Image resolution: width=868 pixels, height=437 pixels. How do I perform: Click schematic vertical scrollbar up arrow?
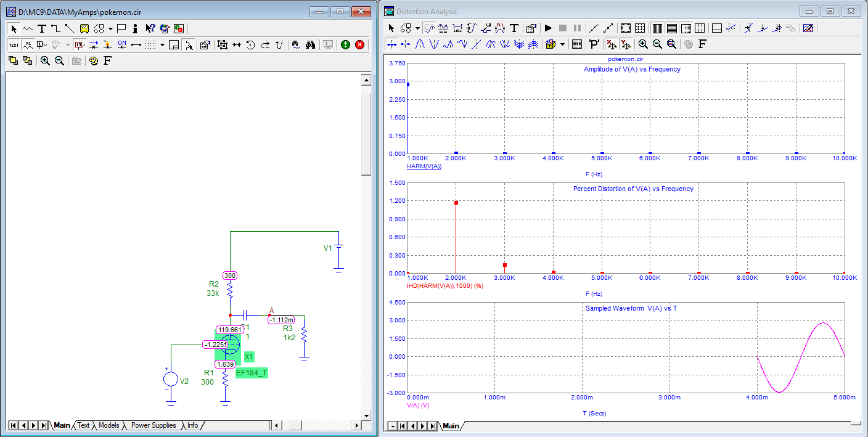tap(366, 80)
